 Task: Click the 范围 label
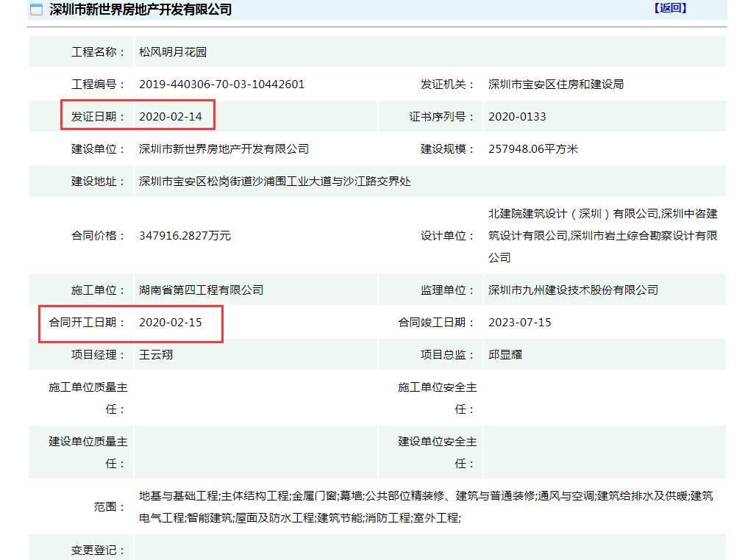110,507
